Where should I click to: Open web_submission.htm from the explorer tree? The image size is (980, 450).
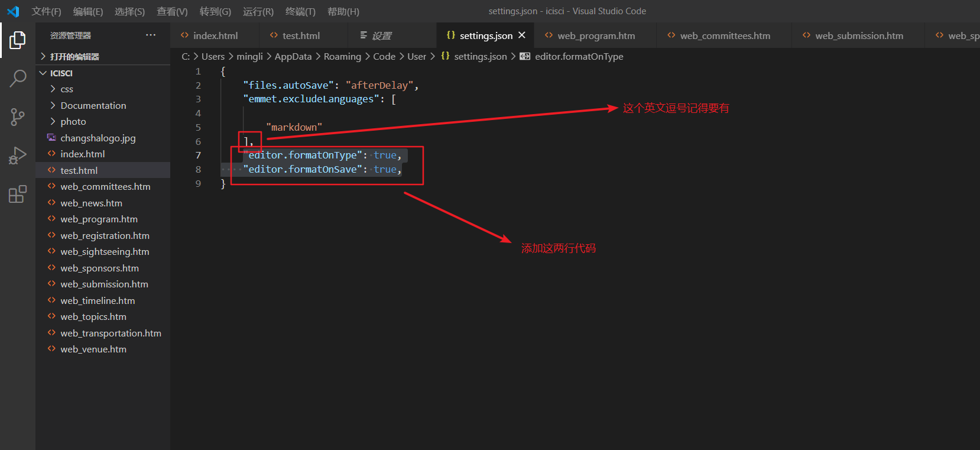coord(104,284)
